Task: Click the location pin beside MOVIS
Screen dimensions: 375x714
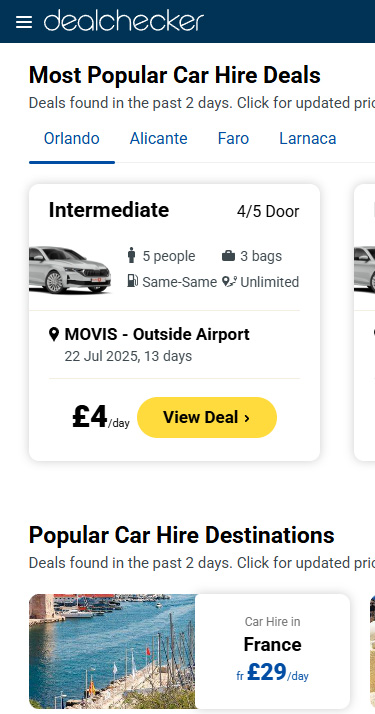Action: tap(54, 335)
